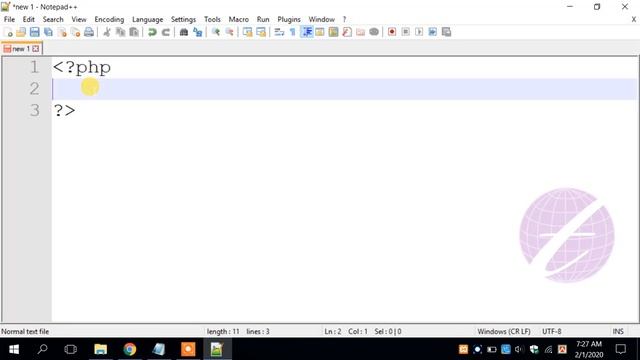Open the ? help menu
Screen dimensions: 640x360
point(344,19)
